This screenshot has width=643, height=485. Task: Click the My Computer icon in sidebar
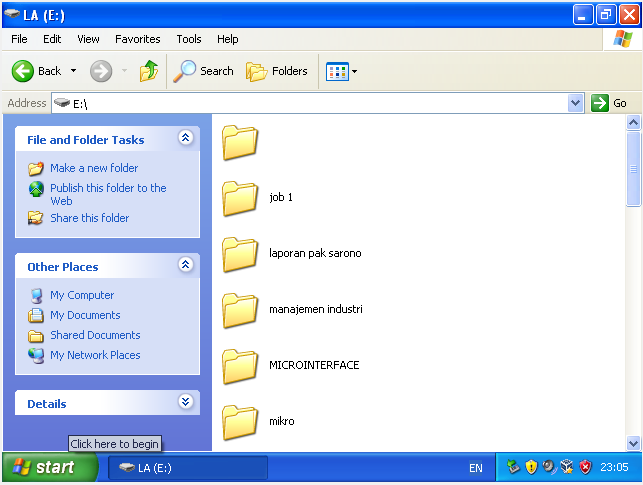point(36,296)
